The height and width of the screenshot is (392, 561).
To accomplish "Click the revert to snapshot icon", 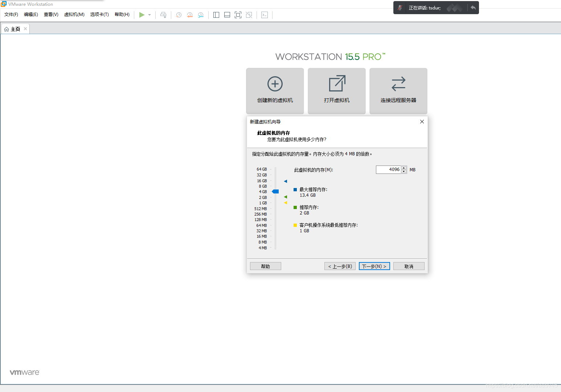I will 190,15.
